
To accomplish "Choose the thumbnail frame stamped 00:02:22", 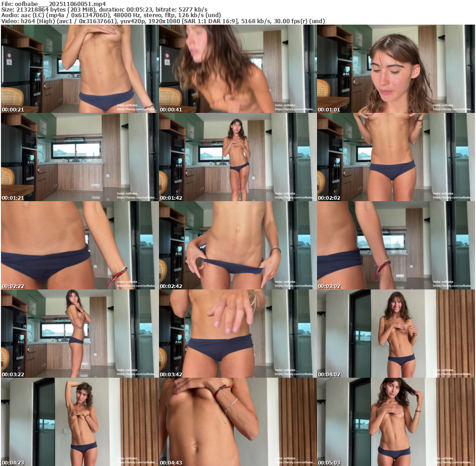I will tap(80, 245).
